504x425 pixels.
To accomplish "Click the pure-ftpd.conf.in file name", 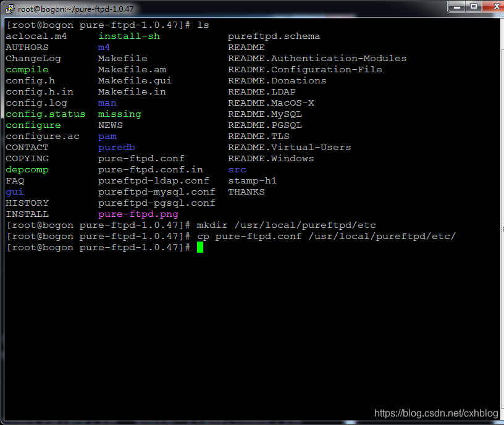I will [x=151, y=170].
